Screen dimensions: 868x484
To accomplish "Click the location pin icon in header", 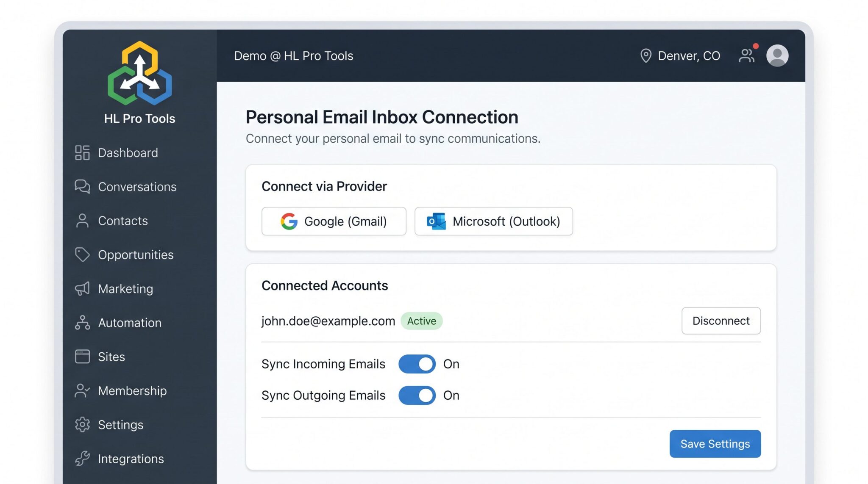I will (645, 55).
